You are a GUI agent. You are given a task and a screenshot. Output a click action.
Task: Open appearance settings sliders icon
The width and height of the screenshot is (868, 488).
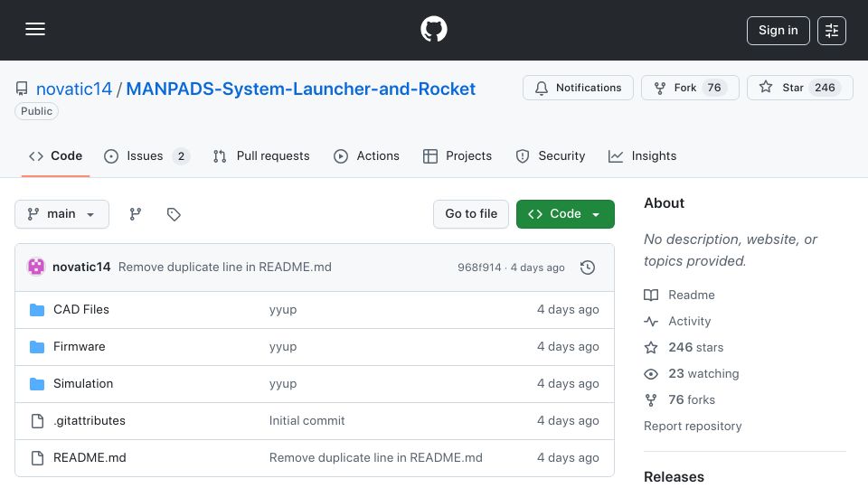click(x=832, y=31)
